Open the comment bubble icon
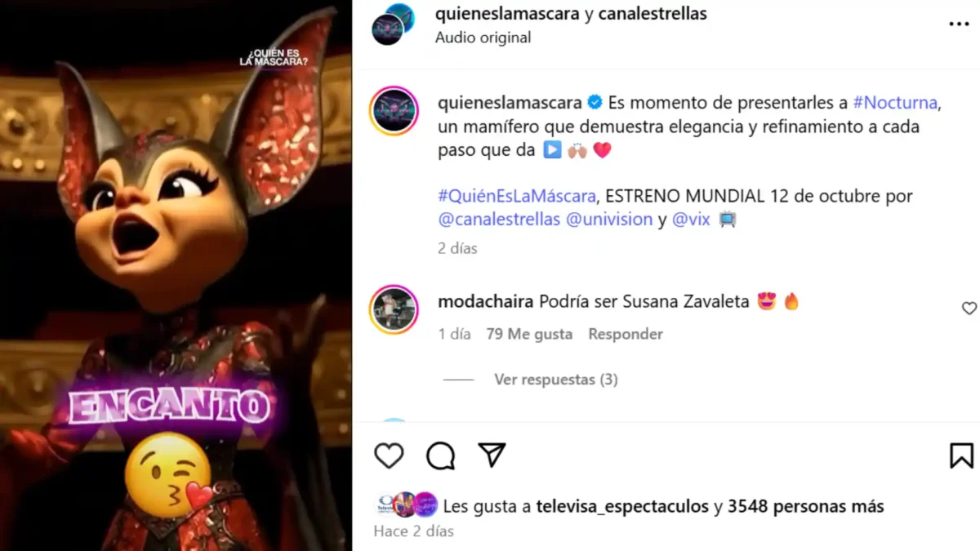The image size is (980, 551). pyautogui.click(x=441, y=455)
